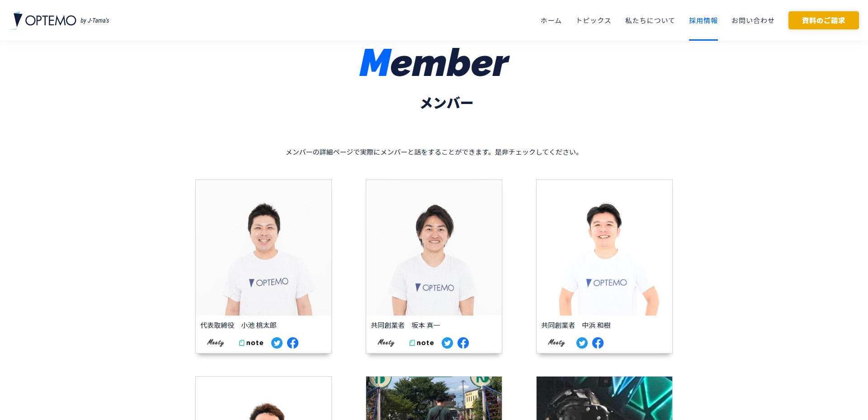Open 中浜 和樹's Meety icon

pyautogui.click(x=557, y=343)
